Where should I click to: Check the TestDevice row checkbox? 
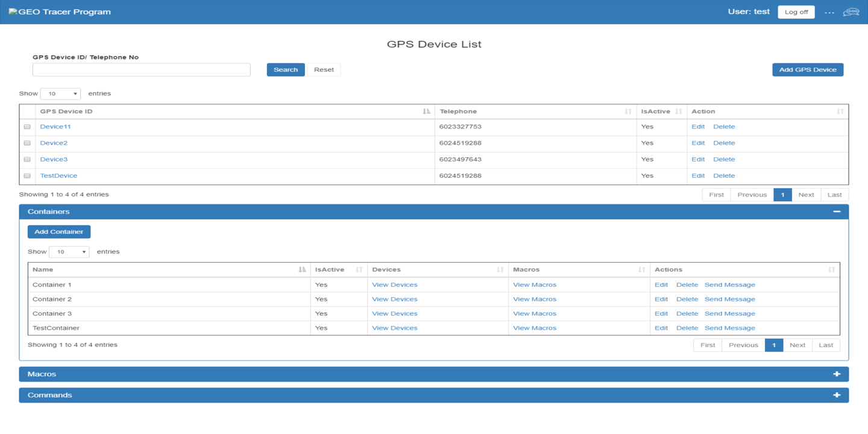[27, 175]
